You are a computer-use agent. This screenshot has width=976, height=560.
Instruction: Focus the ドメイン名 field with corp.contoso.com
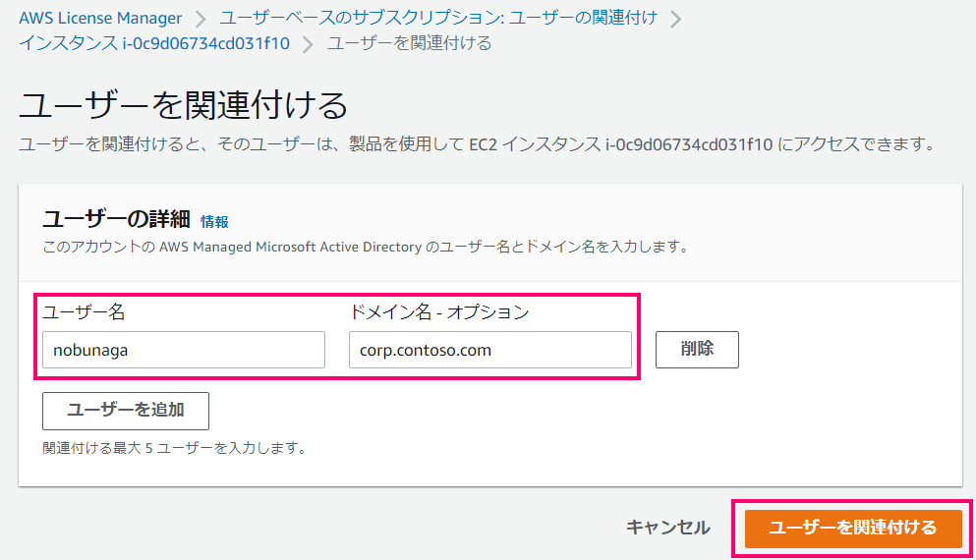tap(489, 350)
